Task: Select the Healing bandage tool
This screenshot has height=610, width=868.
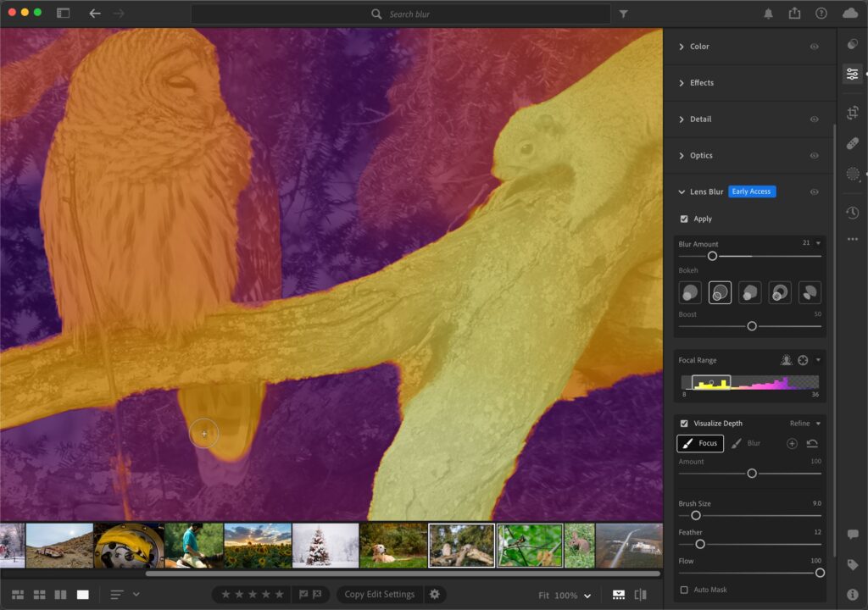Action: click(853, 143)
